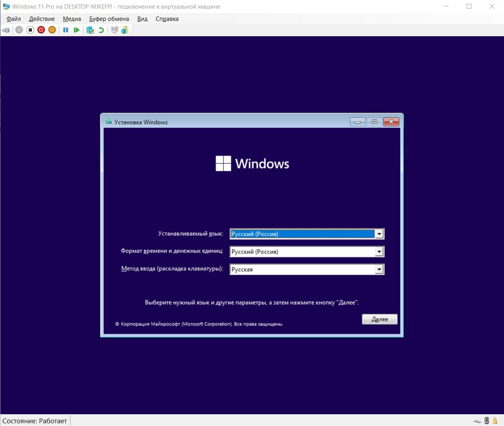Expand the Устанавливаемый язык dropdown
Viewport: 504px width, 426px height.
tap(379, 234)
